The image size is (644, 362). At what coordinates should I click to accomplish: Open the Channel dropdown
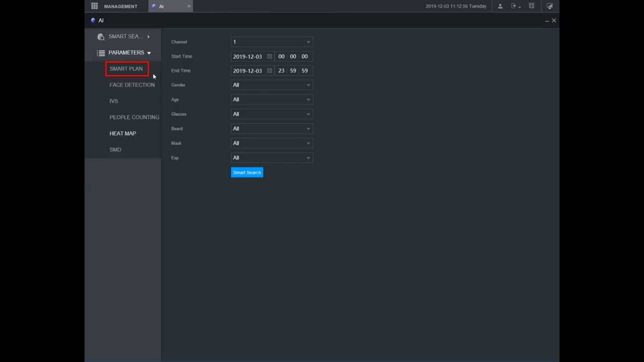[x=272, y=42]
